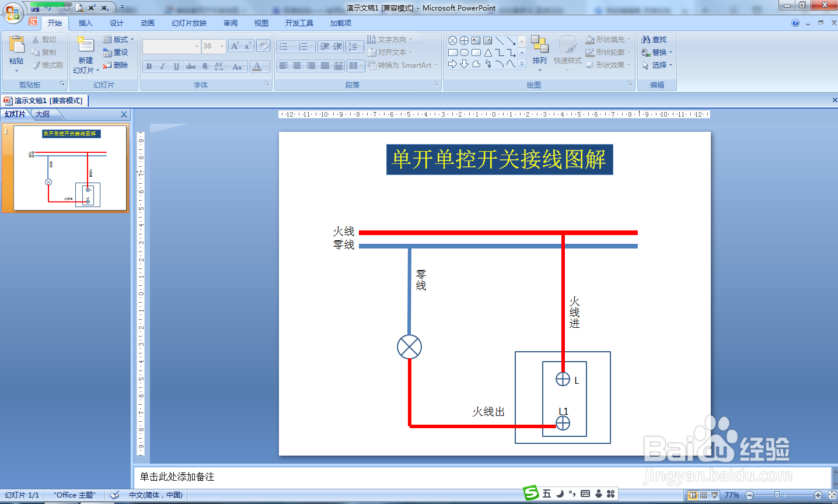
Task: Click the Increase Font Size icon
Action: pyautogui.click(x=235, y=46)
